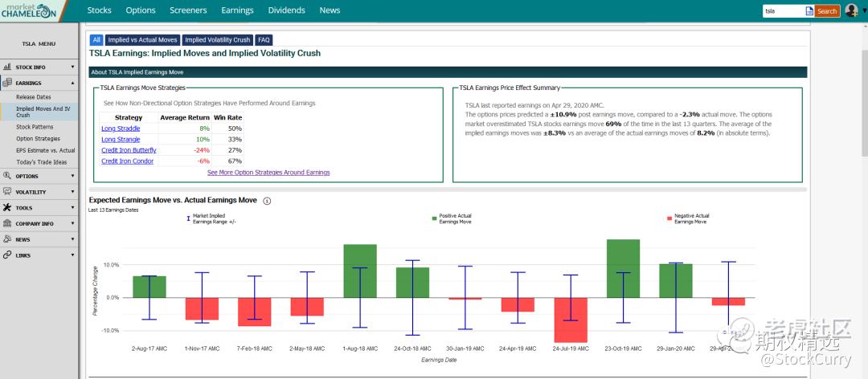Expand the Company Info menu arrow

[x=72, y=223]
